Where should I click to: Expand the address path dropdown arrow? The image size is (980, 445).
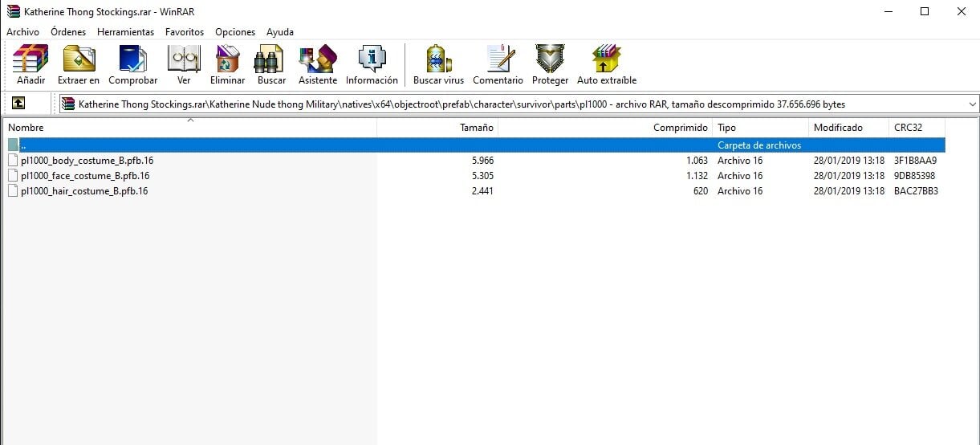coord(973,104)
